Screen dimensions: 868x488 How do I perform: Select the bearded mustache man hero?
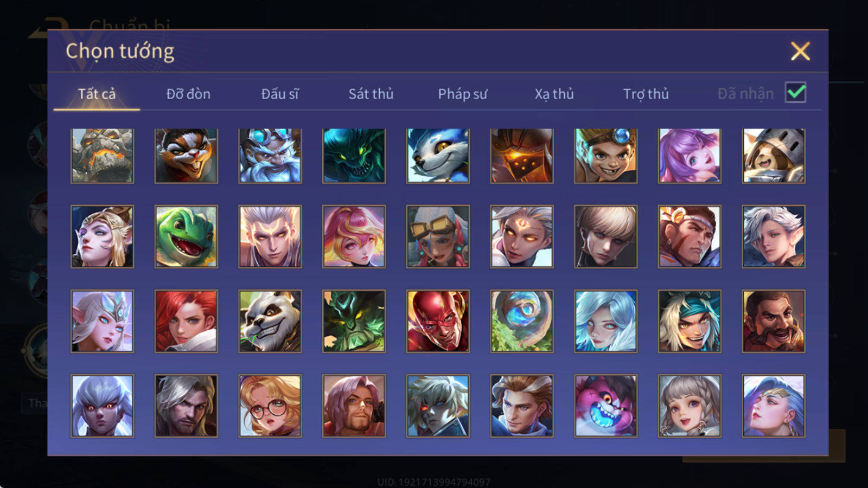774,321
